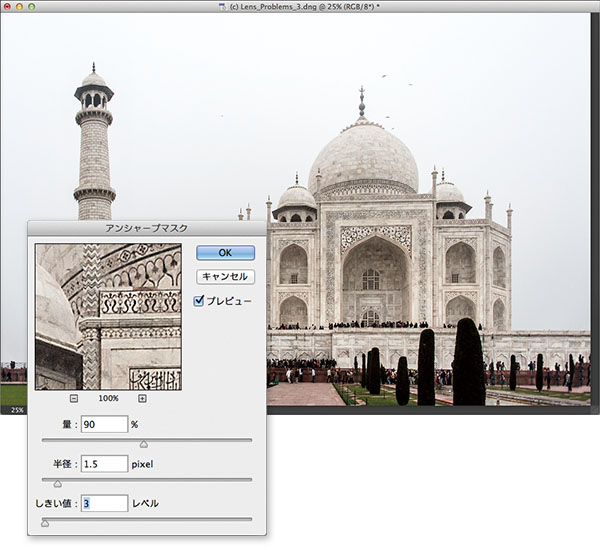This screenshot has width=600, height=550.
Task: Click the 量 amount slider handle
Action: (x=143, y=443)
